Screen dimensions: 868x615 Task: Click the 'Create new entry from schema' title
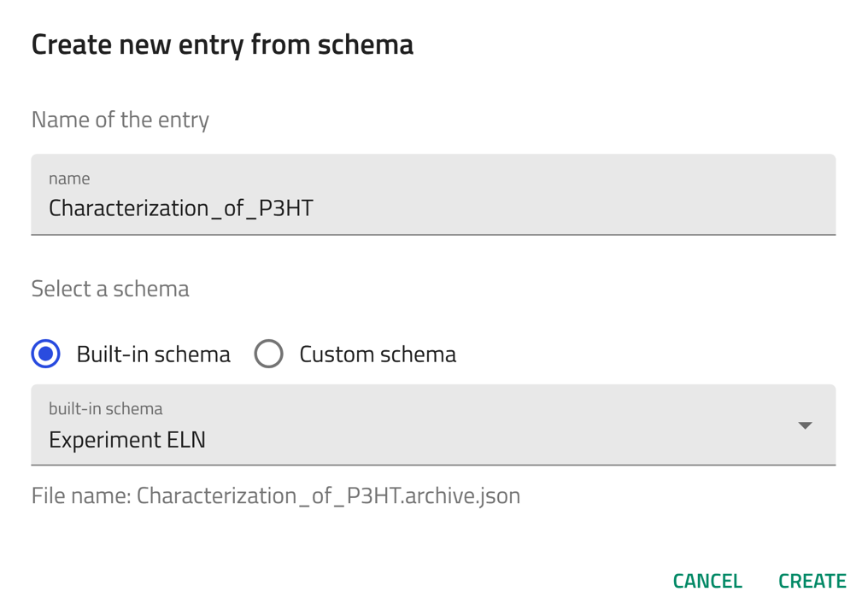pos(222,44)
